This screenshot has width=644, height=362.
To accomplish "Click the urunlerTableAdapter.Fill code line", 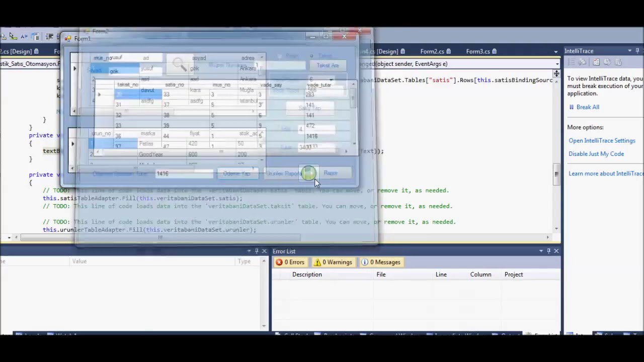I will tap(149, 230).
